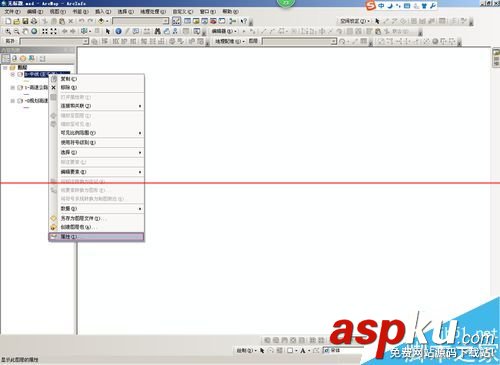
Task: Click the Fixed Zoom In icon
Action: 45,31
